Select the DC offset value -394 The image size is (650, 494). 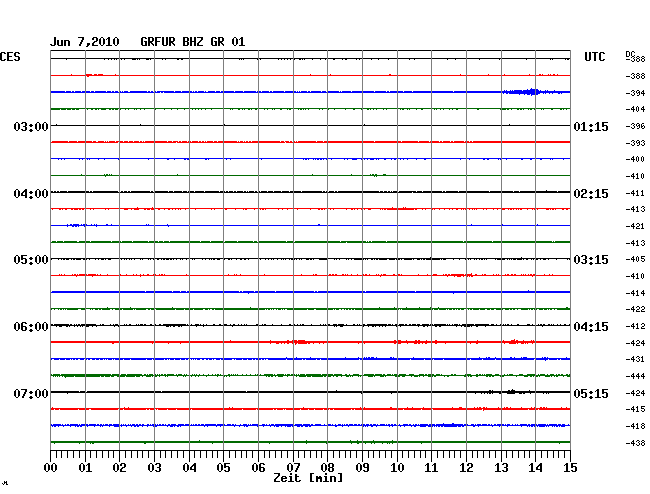click(x=635, y=93)
